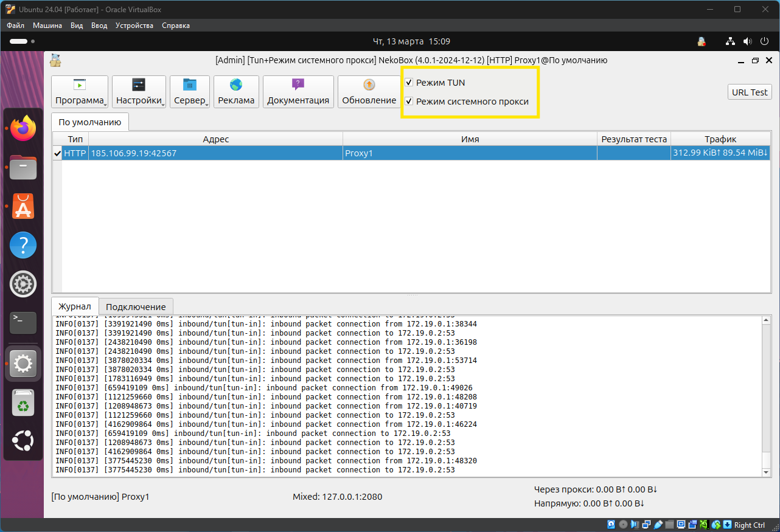Open Файл menu in VirtualBox
The height and width of the screenshot is (532, 780).
tap(16, 26)
